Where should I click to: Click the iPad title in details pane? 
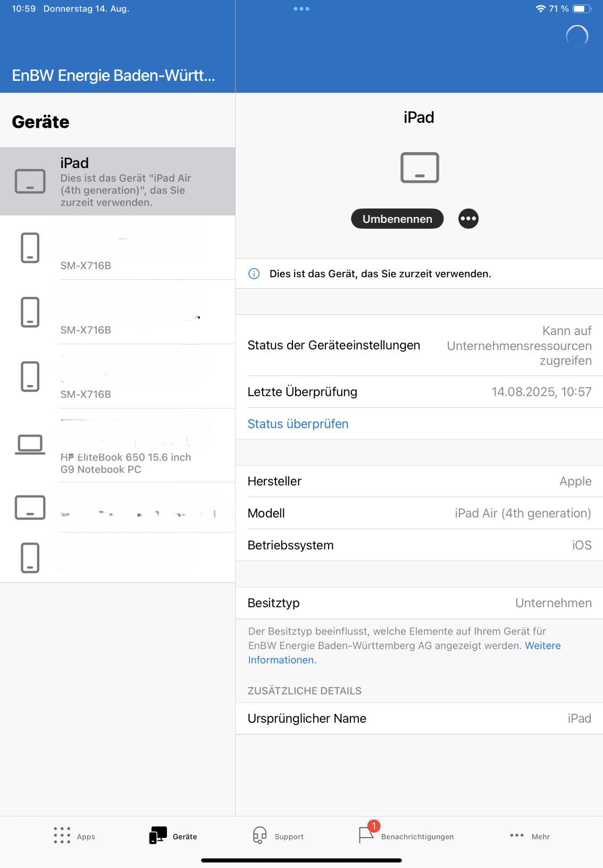(x=419, y=117)
